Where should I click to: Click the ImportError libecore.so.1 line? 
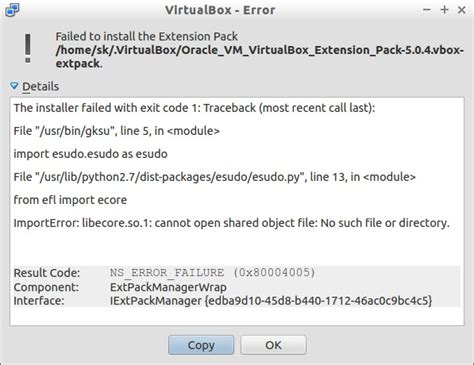coord(232,223)
